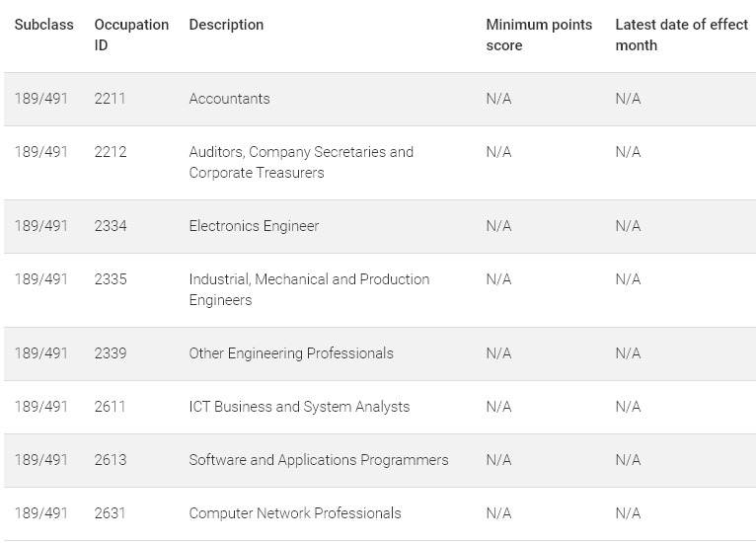The width and height of the screenshot is (756, 543).
Task: Click Software and Applications Programmers description
Action: (319, 460)
